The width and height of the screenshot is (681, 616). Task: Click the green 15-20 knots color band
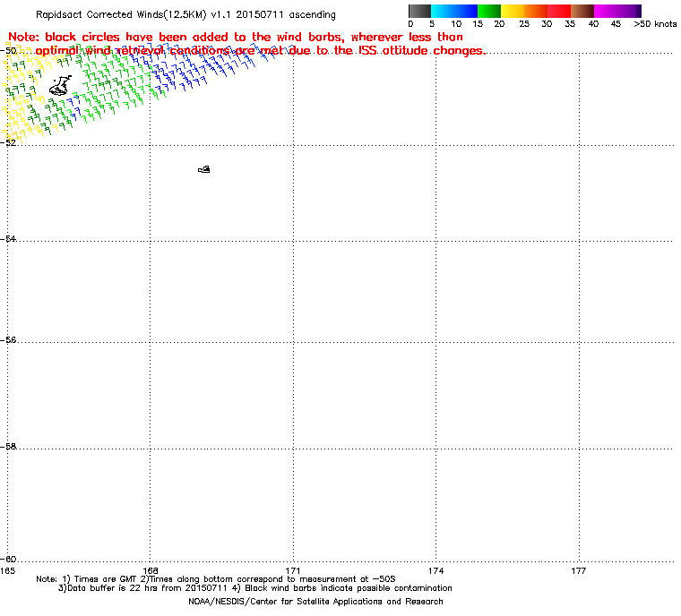tap(489, 11)
